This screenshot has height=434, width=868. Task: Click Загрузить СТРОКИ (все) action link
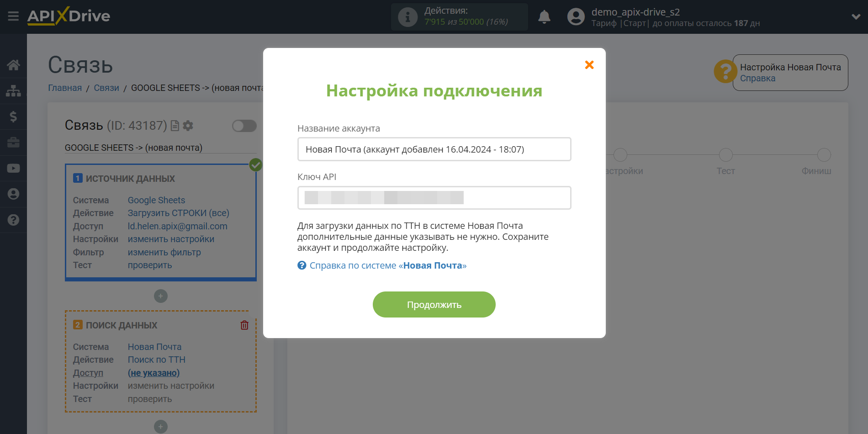pyautogui.click(x=178, y=213)
